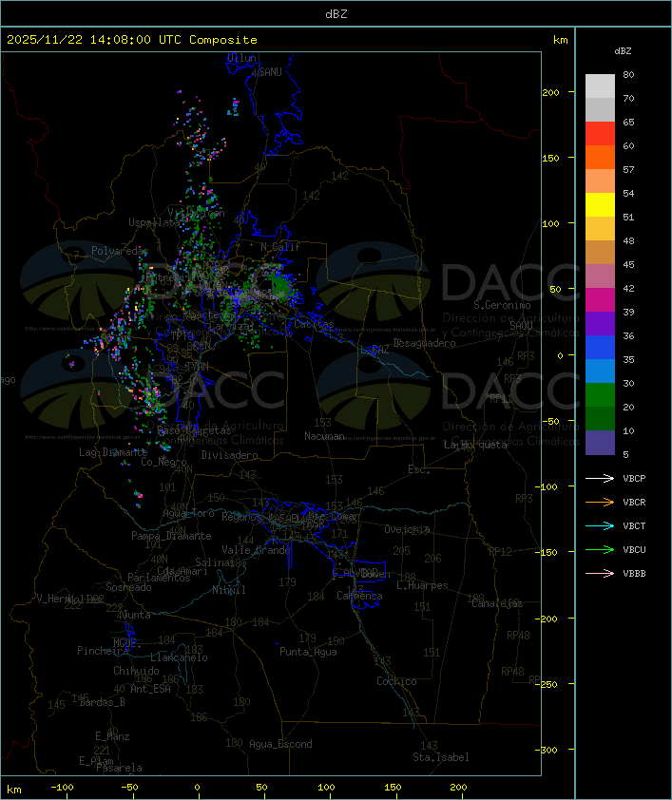Click the orange VBCR arrow in legend
672x800 pixels.
600,502
